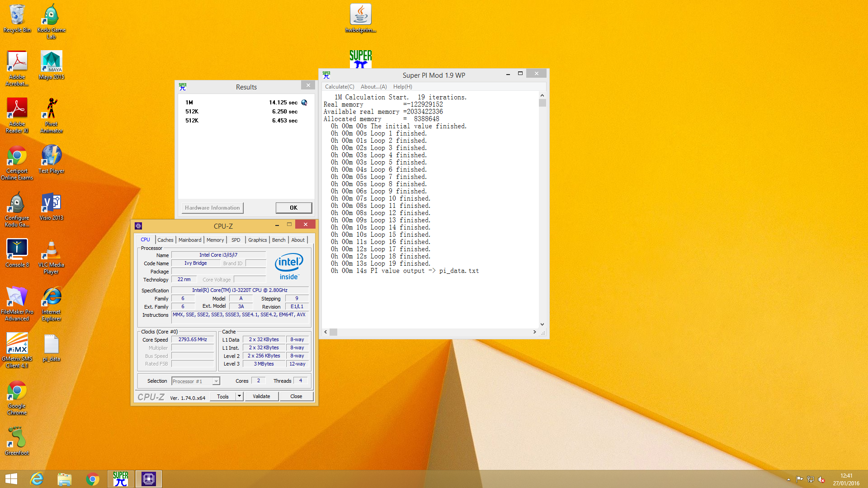
Task: Click the globe icon next to 1M result
Action: point(304,103)
